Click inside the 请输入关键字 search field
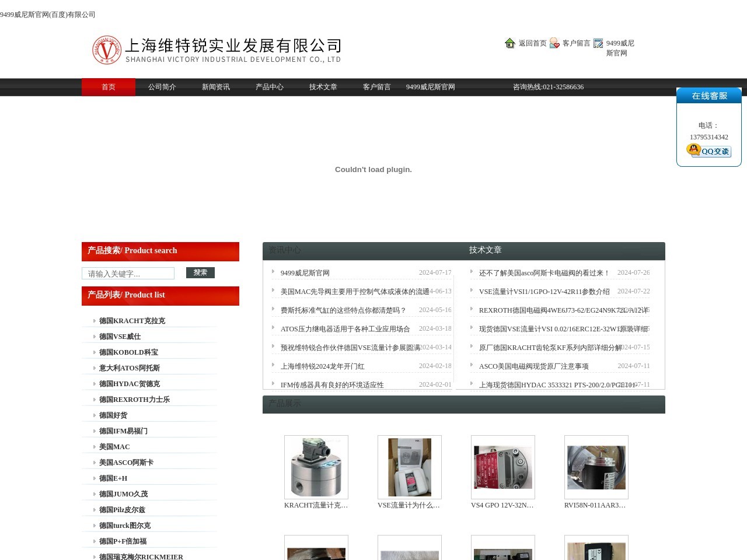Image resolution: width=747 pixels, height=560 pixels. pos(128,273)
